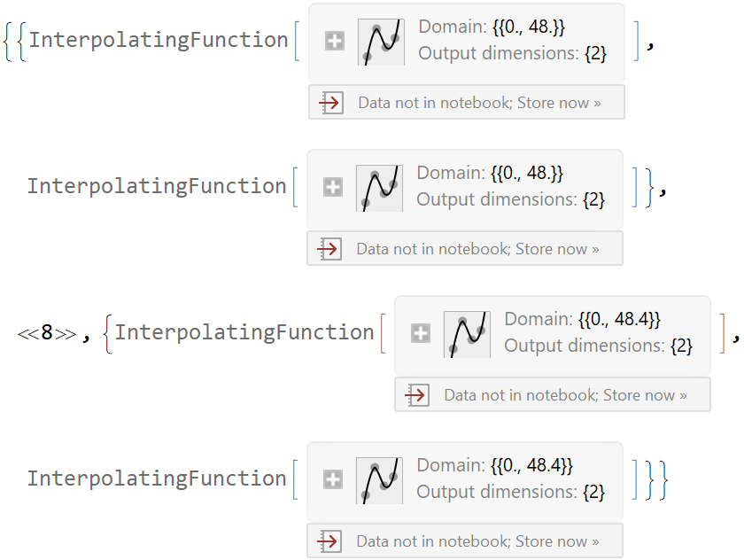
Task: Click the curve plot thumbnail in topmost box
Action: 381,42
